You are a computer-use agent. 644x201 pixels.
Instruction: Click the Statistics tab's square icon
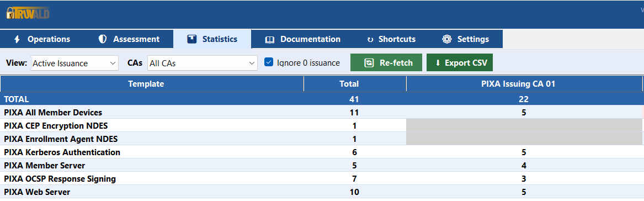[191, 39]
